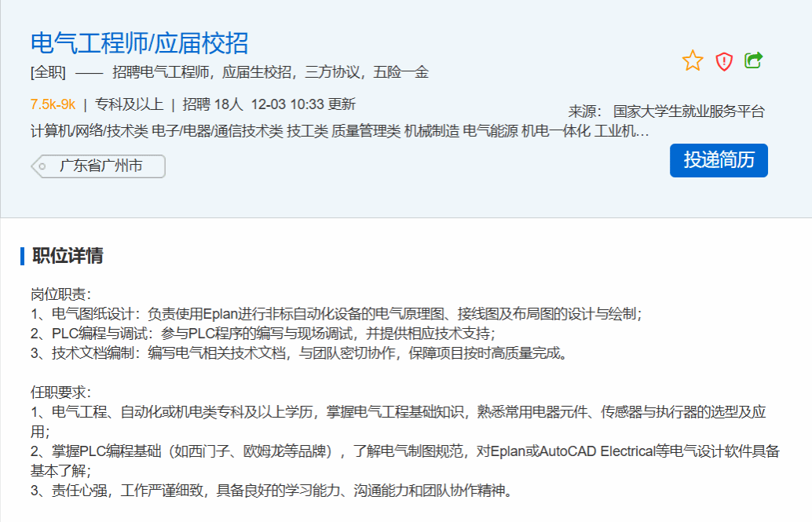The width and height of the screenshot is (812, 522).
Task: Choose the 质量管理类 category tag
Action: coord(366,131)
